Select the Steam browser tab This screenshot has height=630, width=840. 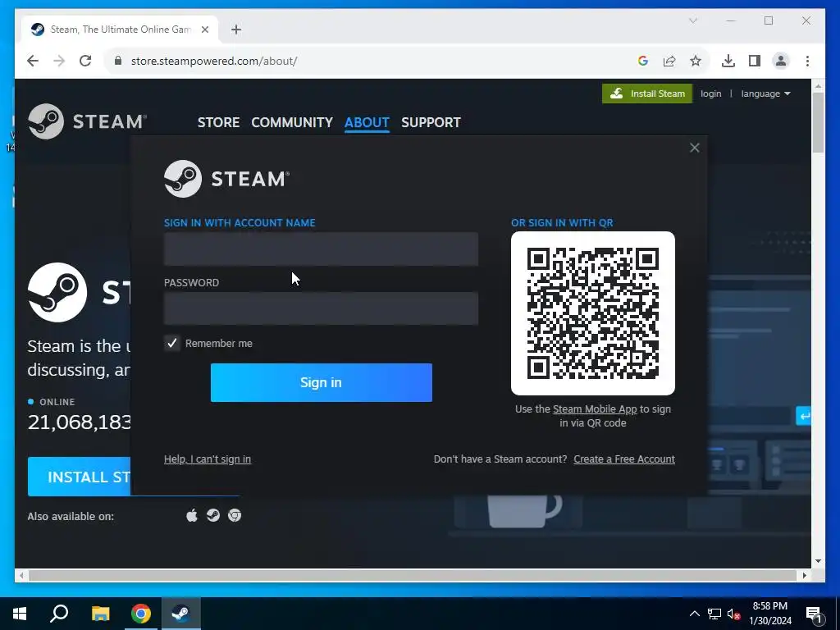click(120, 30)
